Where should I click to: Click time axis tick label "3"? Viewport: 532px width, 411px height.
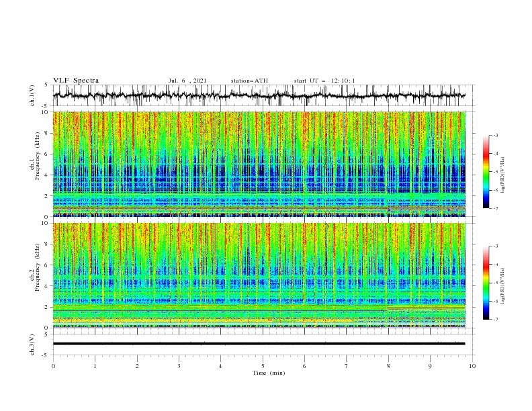tap(179, 366)
